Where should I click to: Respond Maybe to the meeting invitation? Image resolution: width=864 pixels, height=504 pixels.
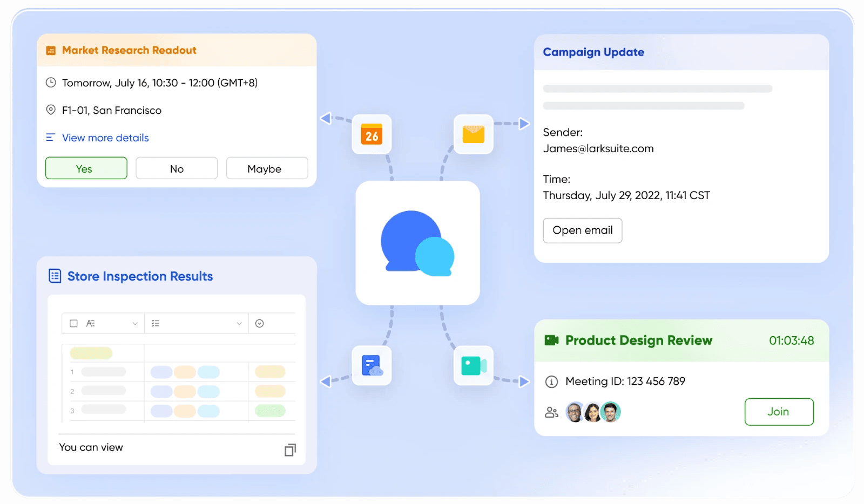tap(267, 168)
